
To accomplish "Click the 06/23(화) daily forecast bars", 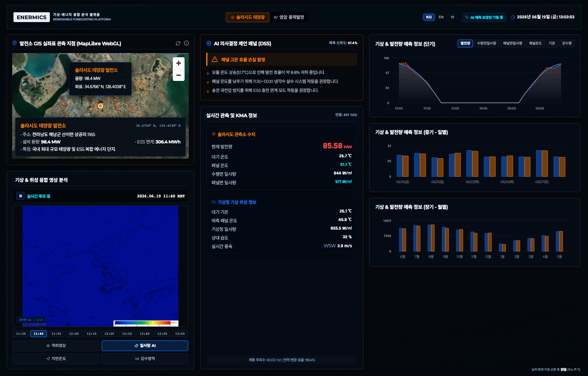I will tap(472, 163).
